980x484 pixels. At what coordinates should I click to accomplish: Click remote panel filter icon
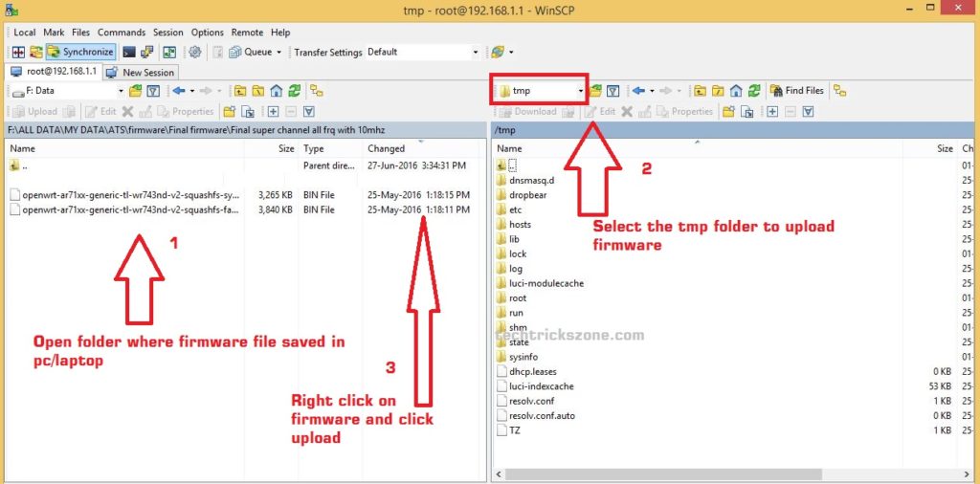point(613,91)
